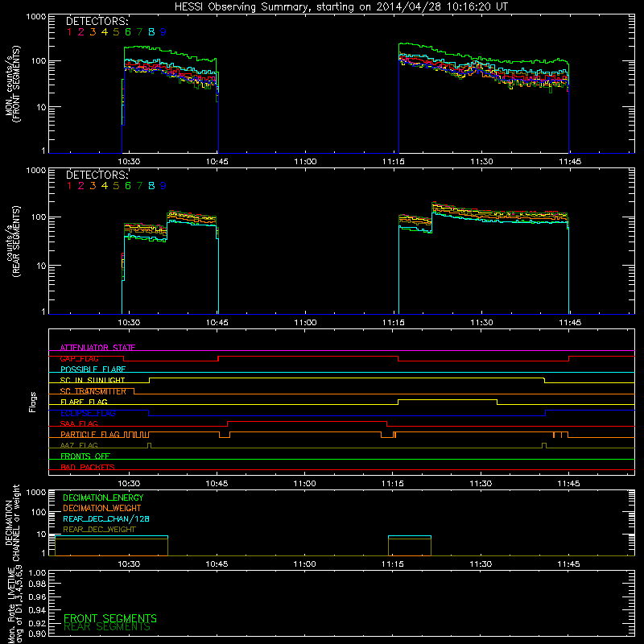Click the PARTICLE_FLAG label
This screenshot has width=644, height=644.
[90, 435]
